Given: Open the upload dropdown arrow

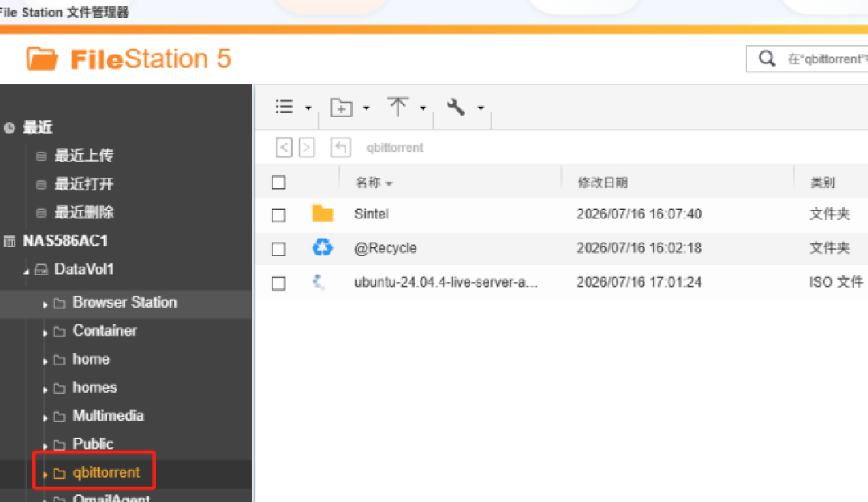Looking at the screenshot, I should pyautogui.click(x=423, y=108).
